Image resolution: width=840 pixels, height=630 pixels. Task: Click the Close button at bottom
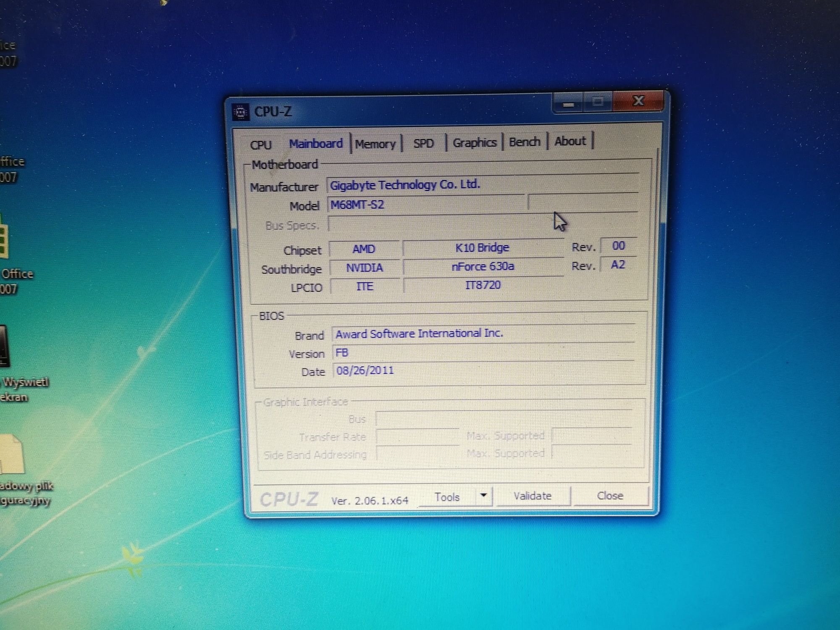pos(610,496)
